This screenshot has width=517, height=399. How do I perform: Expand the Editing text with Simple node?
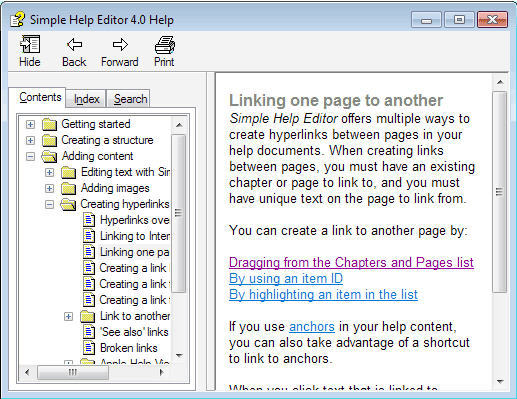[x=49, y=172]
